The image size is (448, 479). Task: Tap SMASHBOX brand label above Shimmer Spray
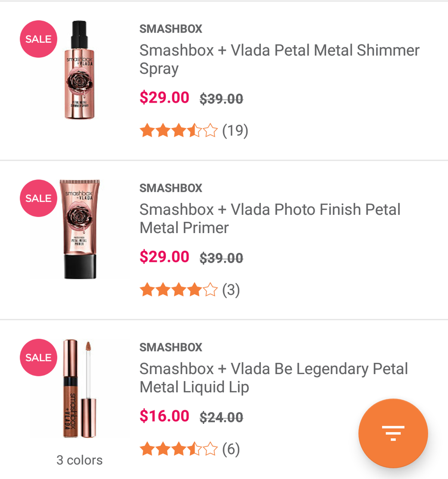171,29
